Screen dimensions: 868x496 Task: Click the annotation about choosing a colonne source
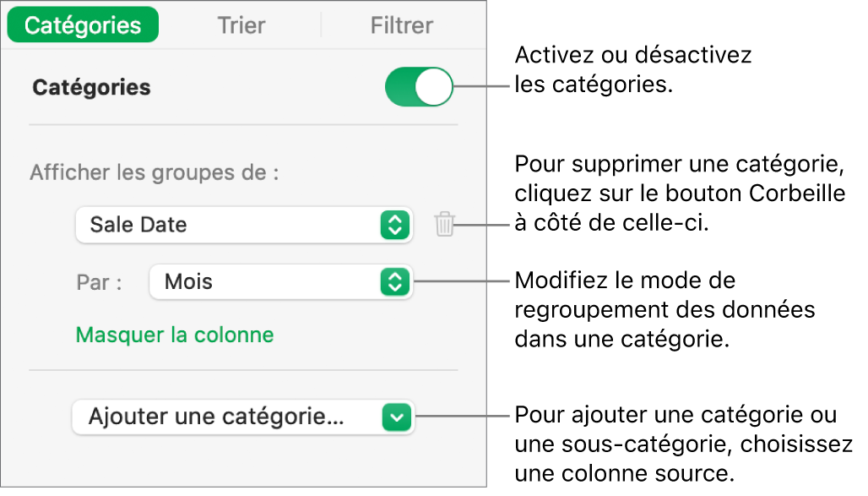[x=682, y=444]
